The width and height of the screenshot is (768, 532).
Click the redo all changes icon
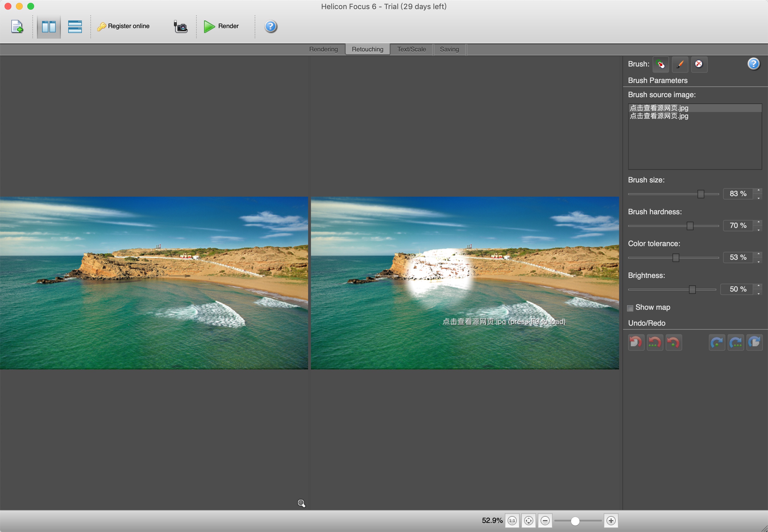pos(754,342)
